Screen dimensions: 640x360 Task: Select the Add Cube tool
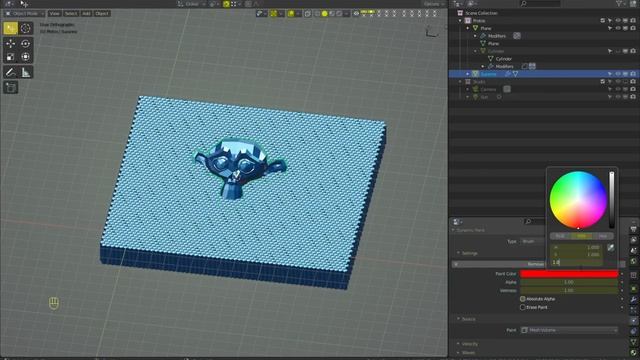coord(11,87)
